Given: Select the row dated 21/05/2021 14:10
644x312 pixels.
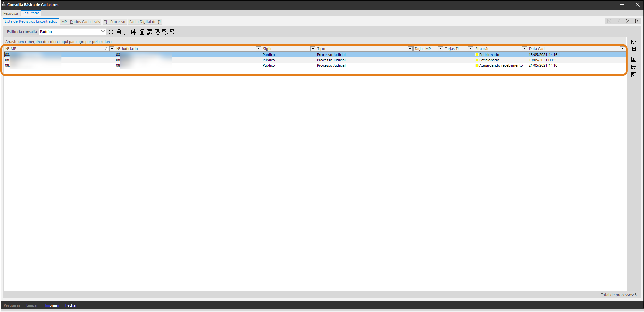Looking at the screenshot, I should (315, 65).
